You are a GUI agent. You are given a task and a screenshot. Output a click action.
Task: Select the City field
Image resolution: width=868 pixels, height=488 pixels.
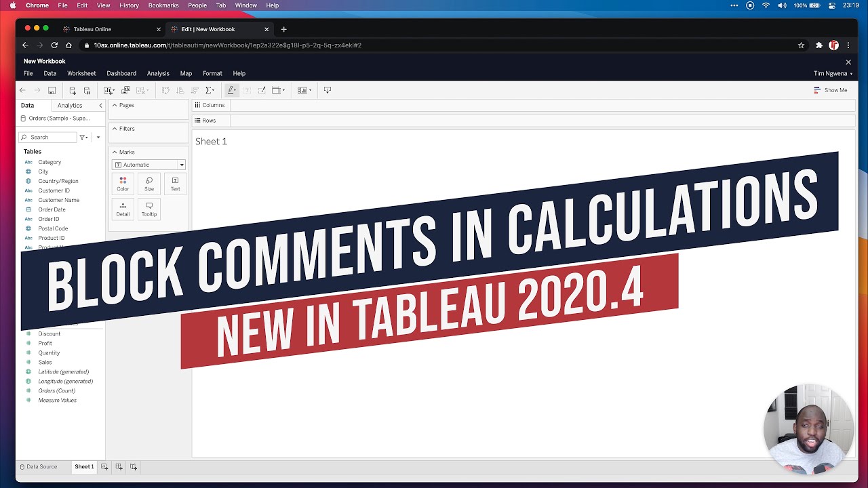pos(43,171)
